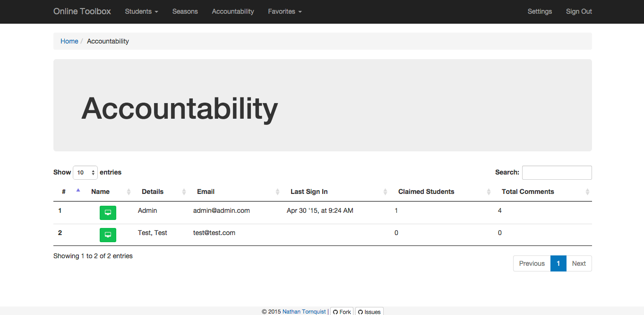Focus the Search input field
This screenshot has width=644, height=315.
[557, 173]
